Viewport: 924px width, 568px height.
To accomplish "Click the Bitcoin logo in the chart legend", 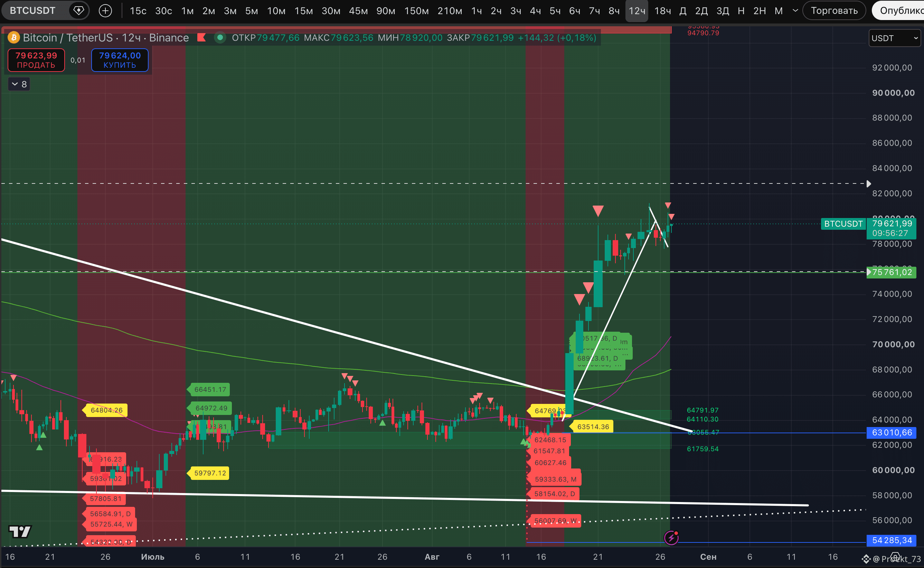I will click(x=13, y=38).
